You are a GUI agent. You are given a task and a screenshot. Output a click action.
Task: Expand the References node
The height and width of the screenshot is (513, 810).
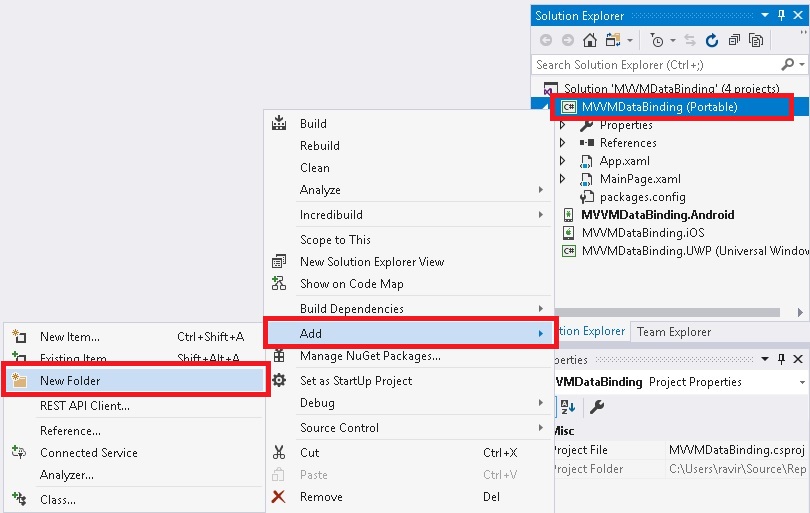pyautogui.click(x=563, y=143)
